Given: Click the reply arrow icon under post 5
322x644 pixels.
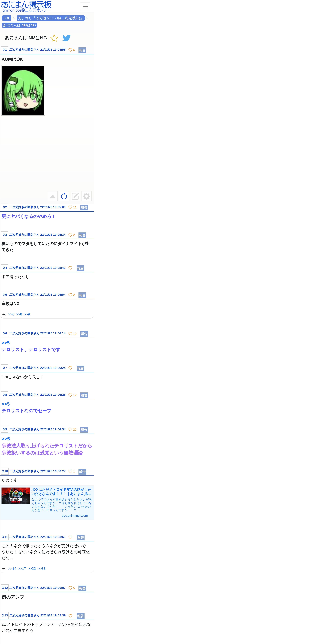Looking at the screenshot, I should pos(4,314).
